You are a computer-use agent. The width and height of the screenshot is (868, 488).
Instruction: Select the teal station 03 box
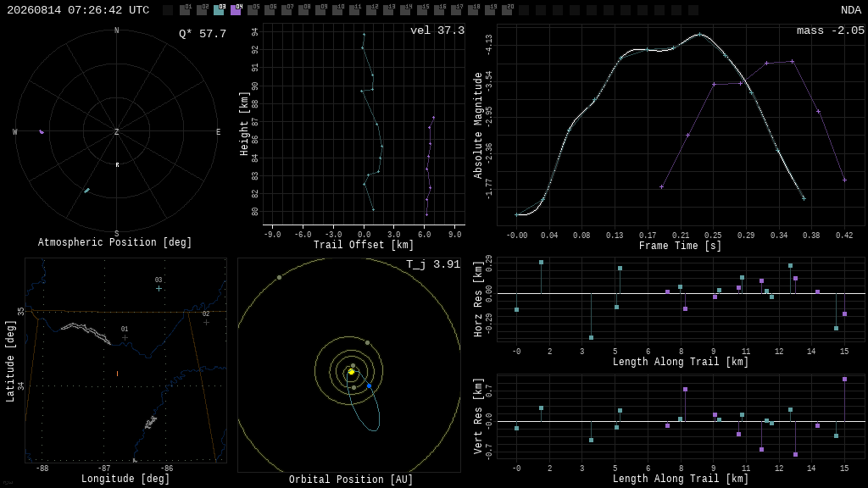(x=219, y=10)
